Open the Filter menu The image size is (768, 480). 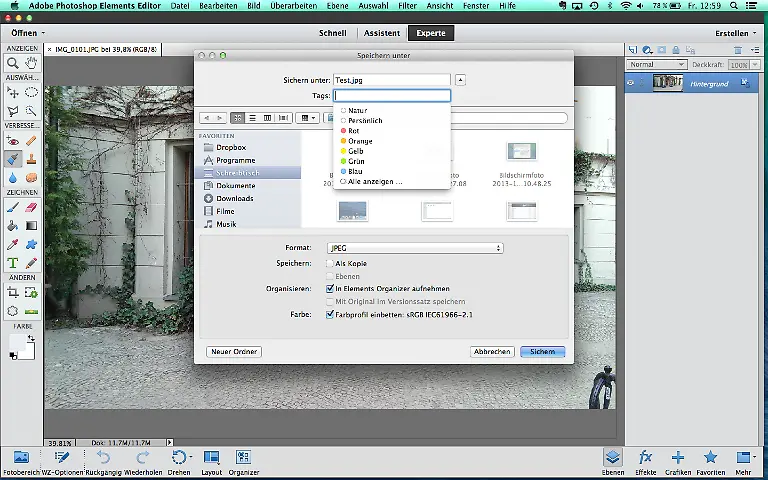coord(408,6)
